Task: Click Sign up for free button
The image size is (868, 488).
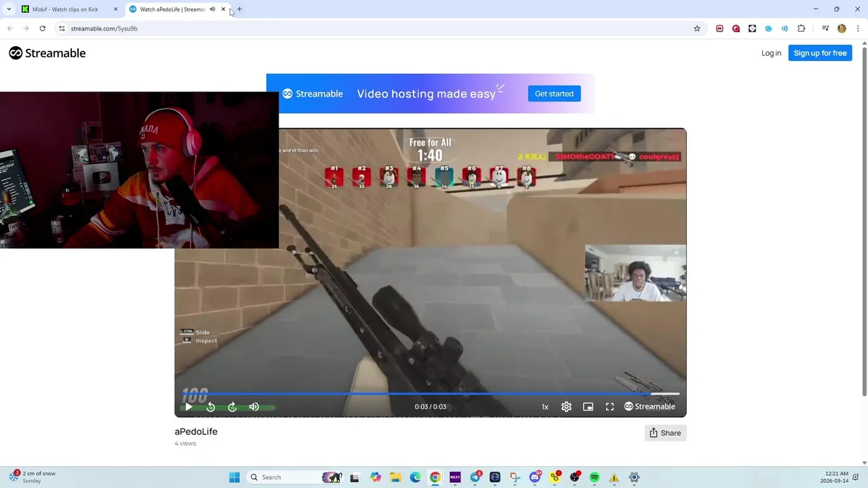Action: (x=820, y=53)
